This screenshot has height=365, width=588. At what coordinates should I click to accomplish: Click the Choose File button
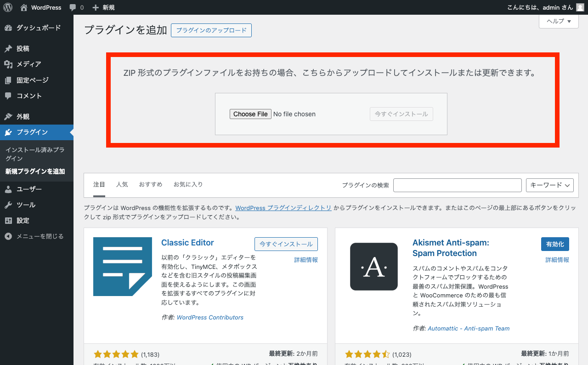tap(250, 114)
